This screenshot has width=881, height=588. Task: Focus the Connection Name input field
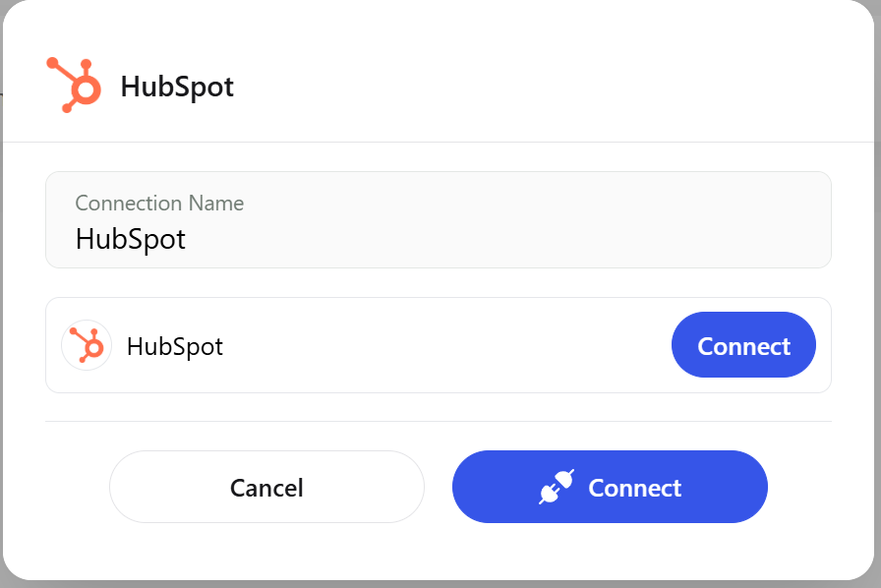(x=439, y=220)
